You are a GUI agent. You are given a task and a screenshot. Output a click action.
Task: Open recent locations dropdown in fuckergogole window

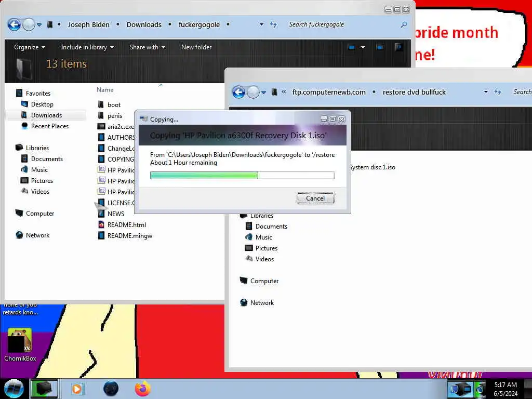[x=39, y=25]
